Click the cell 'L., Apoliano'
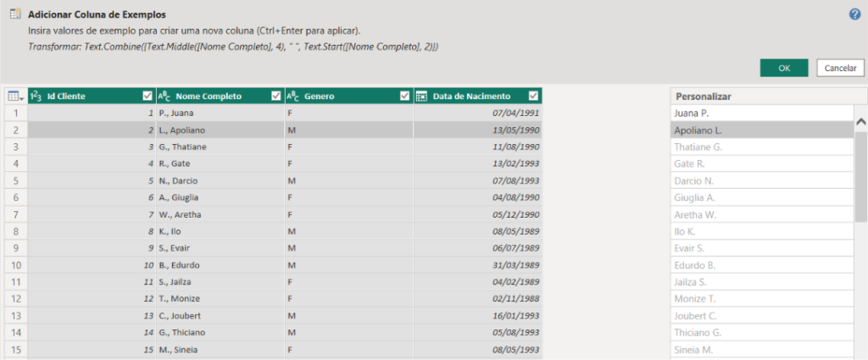This screenshot has width=868, height=360. tap(220, 130)
